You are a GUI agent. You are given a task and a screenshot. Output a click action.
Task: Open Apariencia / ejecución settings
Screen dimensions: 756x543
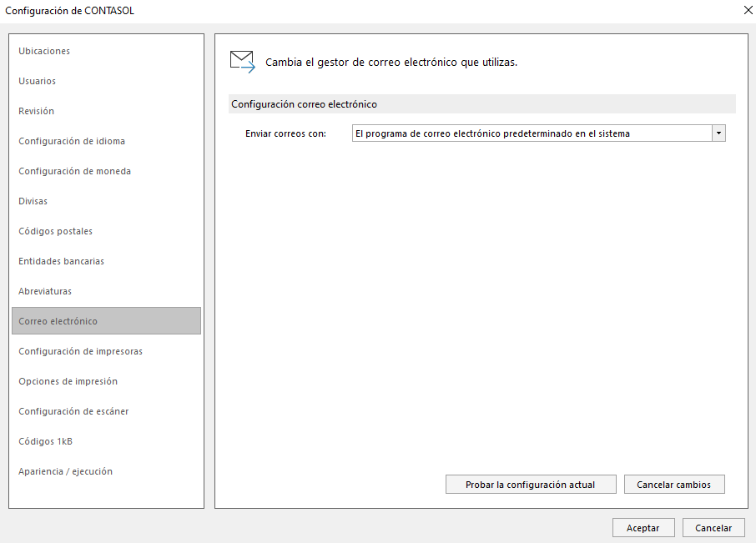pyautogui.click(x=65, y=471)
